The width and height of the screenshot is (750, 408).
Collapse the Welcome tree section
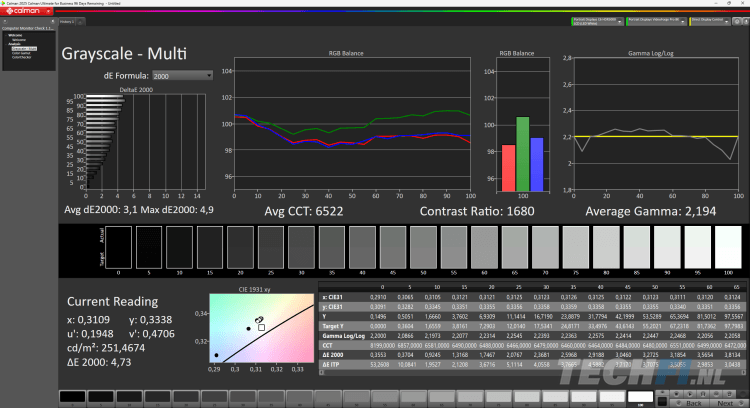6,35
